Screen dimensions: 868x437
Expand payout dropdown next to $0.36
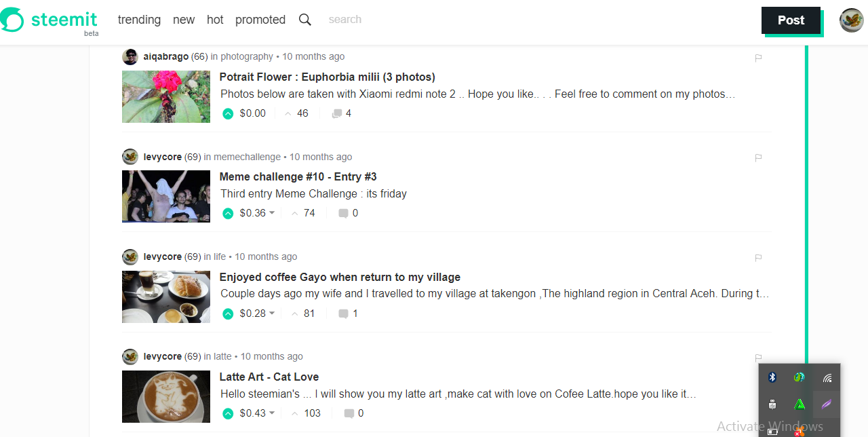(272, 213)
